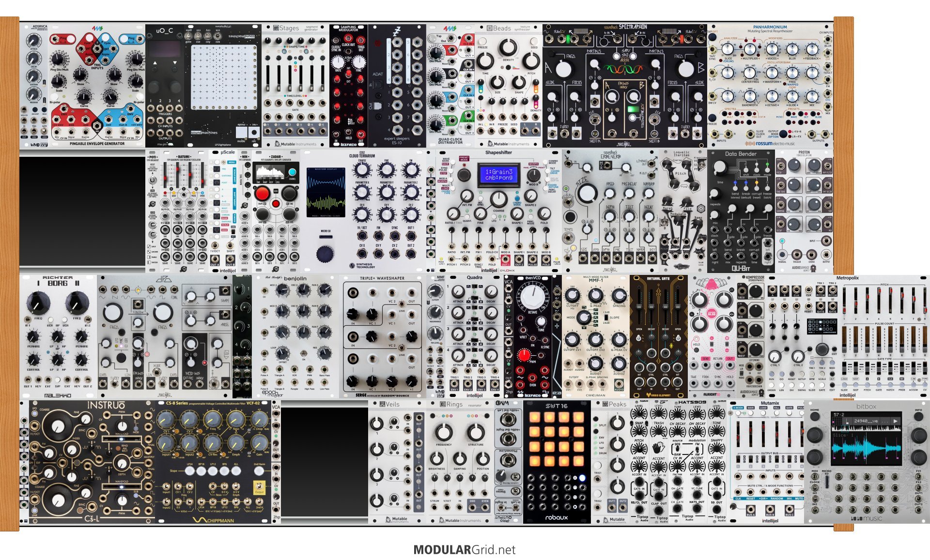This screenshot has width=930, height=560.
Task: Click the Zadar envelope display screen
Action: click(271, 173)
